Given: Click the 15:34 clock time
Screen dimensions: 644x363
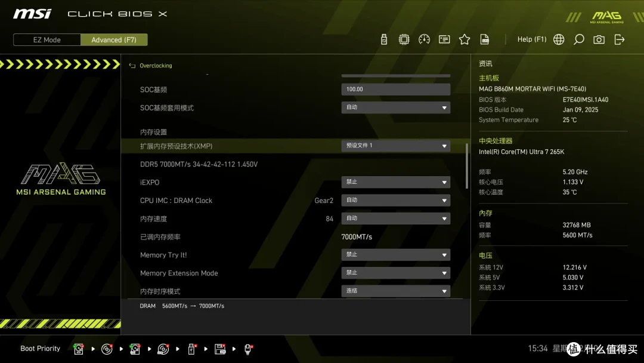Looking at the screenshot, I should [x=538, y=349].
